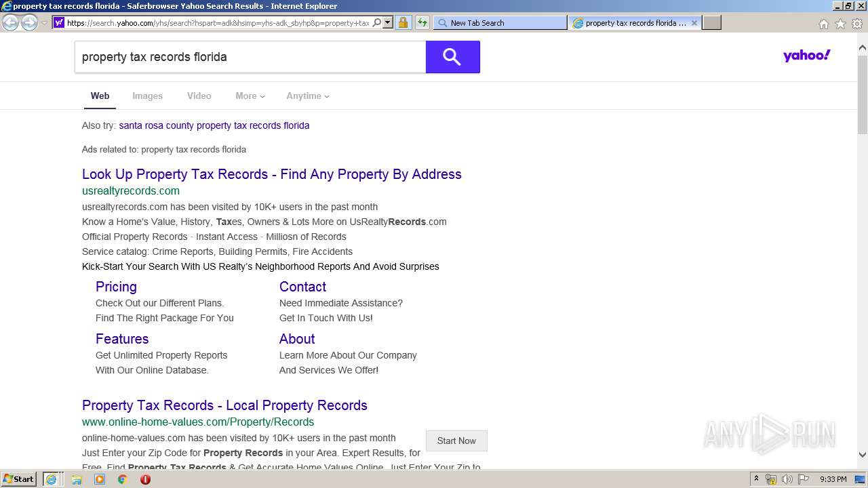
Task: Switch to Images results tab
Action: (147, 96)
